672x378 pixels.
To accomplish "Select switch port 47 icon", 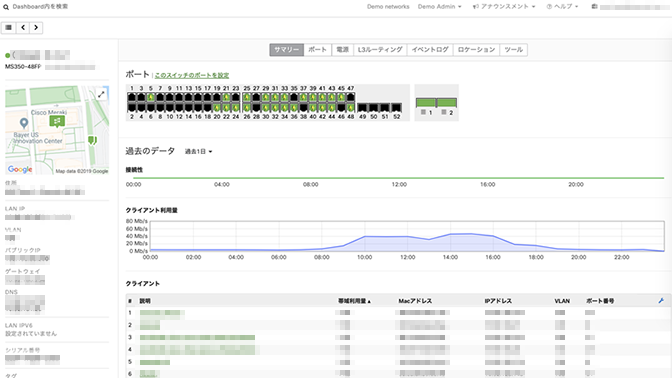I will click(351, 97).
